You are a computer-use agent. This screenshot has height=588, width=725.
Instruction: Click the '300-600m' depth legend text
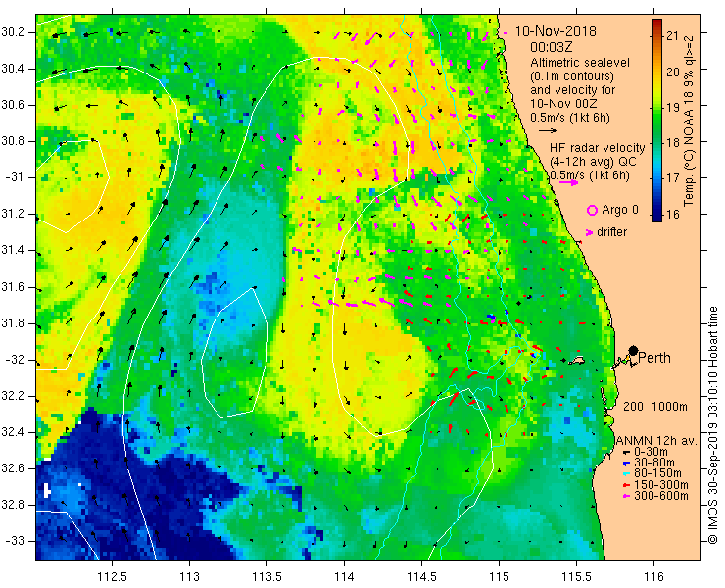[661, 496]
